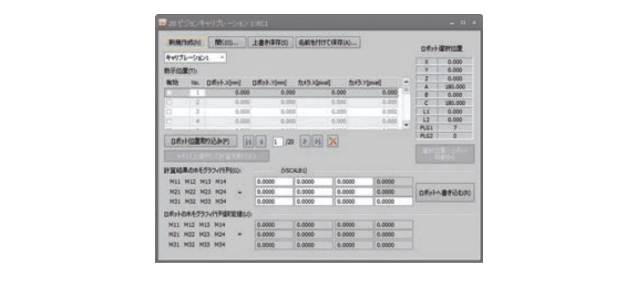Jump to last teaching point record
The image size is (644, 283).
tap(317, 141)
